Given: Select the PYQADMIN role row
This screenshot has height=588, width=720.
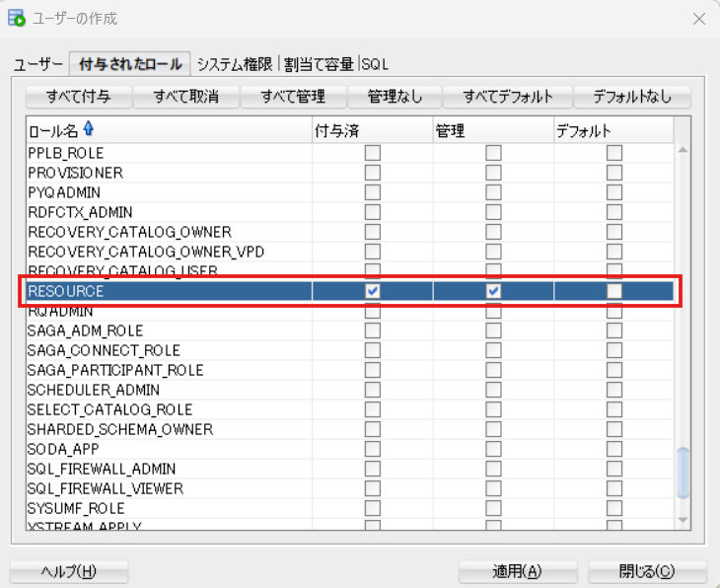Looking at the screenshot, I should (350, 192).
